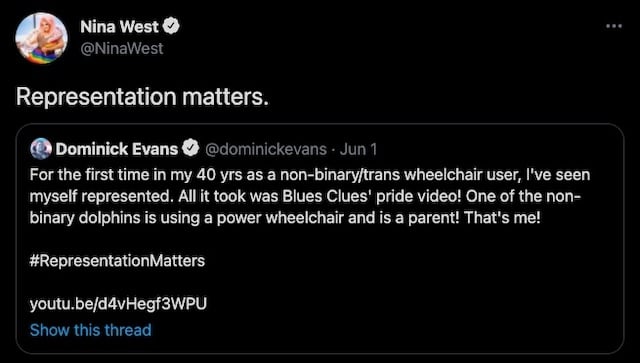Click the word "matters." in main tweet
Screen dimensions: 640x363
[x=226, y=97]
